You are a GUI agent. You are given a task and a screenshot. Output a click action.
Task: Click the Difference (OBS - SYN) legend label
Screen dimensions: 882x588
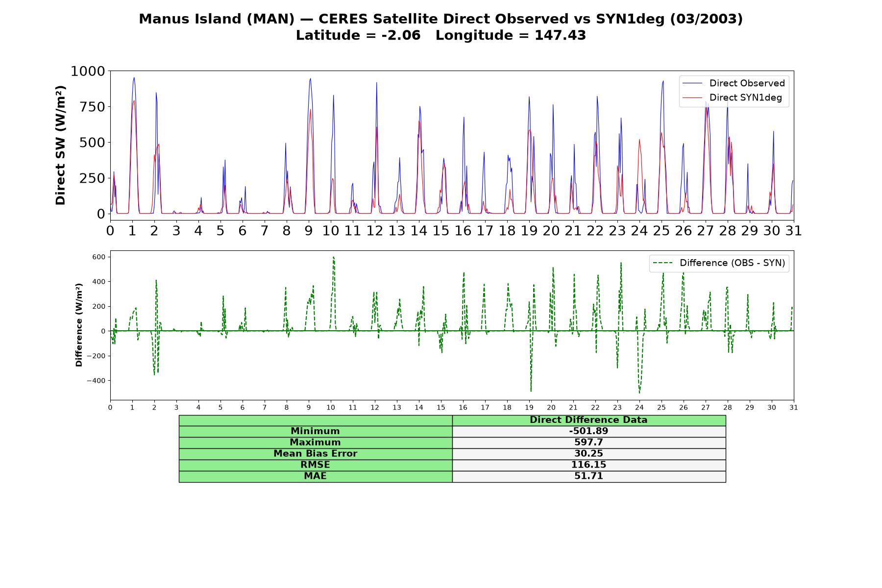coord(732,263)
